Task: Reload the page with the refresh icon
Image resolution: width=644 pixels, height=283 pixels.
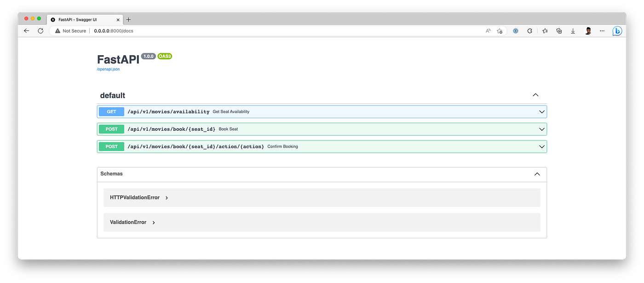Action: 40,31
